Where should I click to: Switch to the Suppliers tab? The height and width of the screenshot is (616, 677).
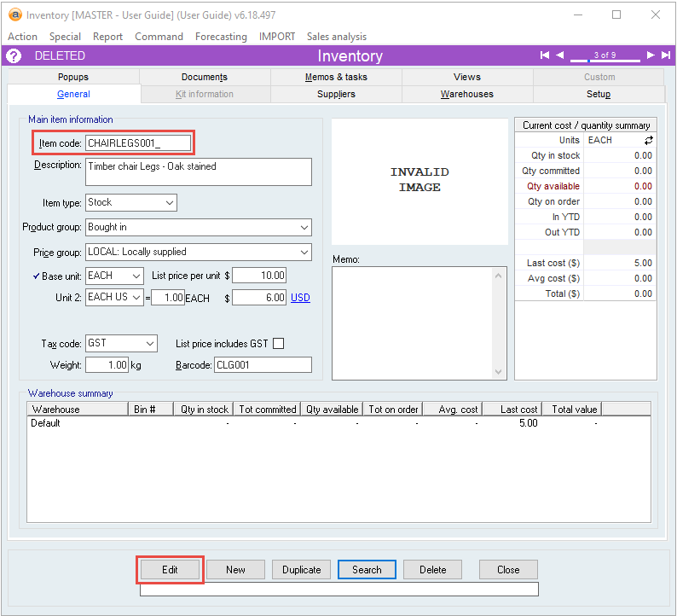tap(336, 94)
